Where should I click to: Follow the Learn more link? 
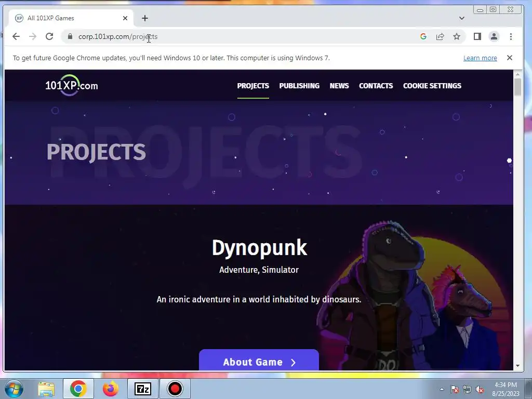480,58
